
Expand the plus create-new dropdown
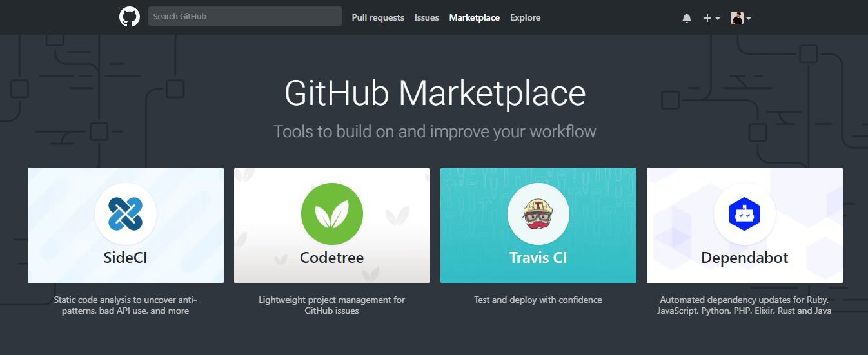pyautogui.click(x=711, y=18)
